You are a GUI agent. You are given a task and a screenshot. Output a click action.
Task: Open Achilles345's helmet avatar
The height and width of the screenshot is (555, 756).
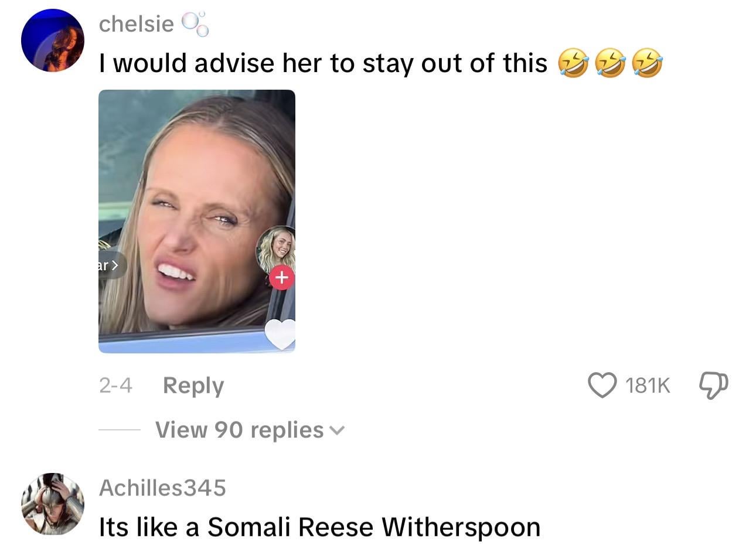click(53, 504)
